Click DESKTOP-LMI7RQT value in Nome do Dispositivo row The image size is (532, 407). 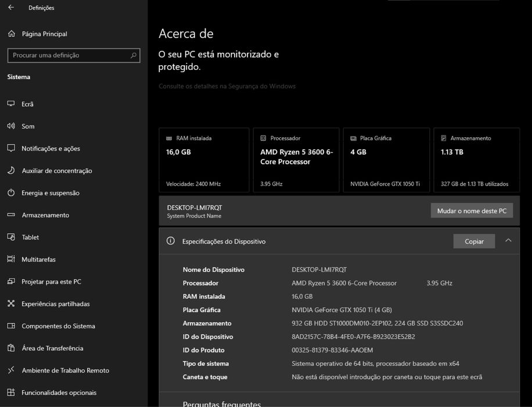[x=319, y=270]
